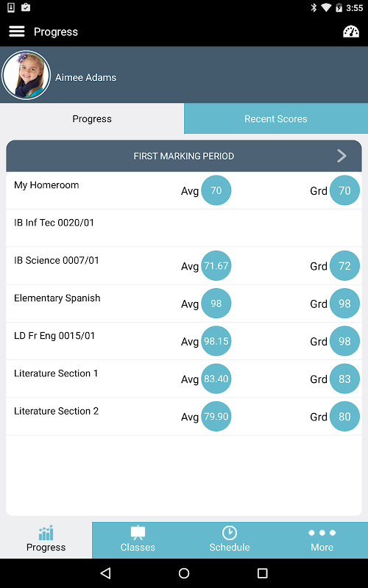Tap the More dots icon
Image resolution: width=368 pixels, height=588 pixels.
(x=322, y=533)
